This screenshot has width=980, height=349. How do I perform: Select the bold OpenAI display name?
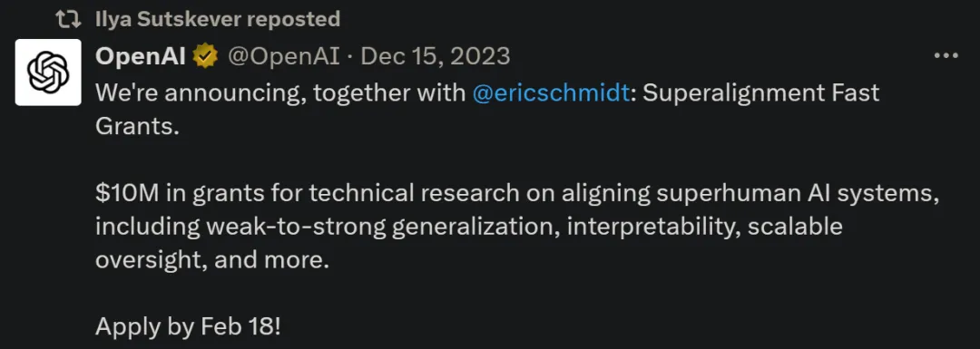pos(141,57)
